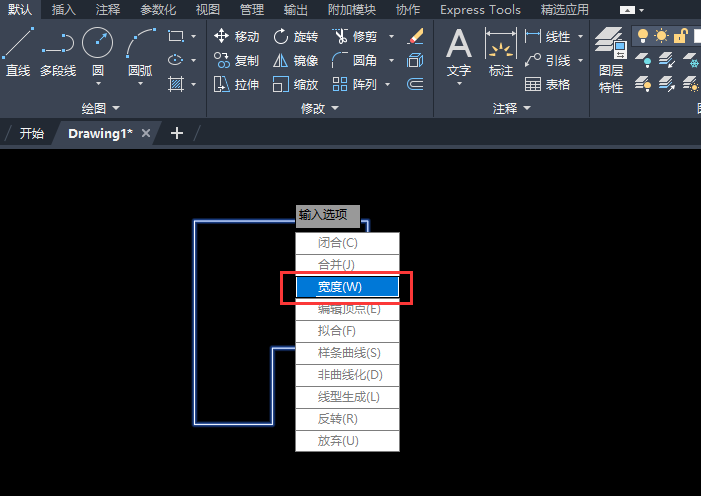Click the Make Current layer icon
This screenshot has width=701, height=496.
tap(667, 60)
